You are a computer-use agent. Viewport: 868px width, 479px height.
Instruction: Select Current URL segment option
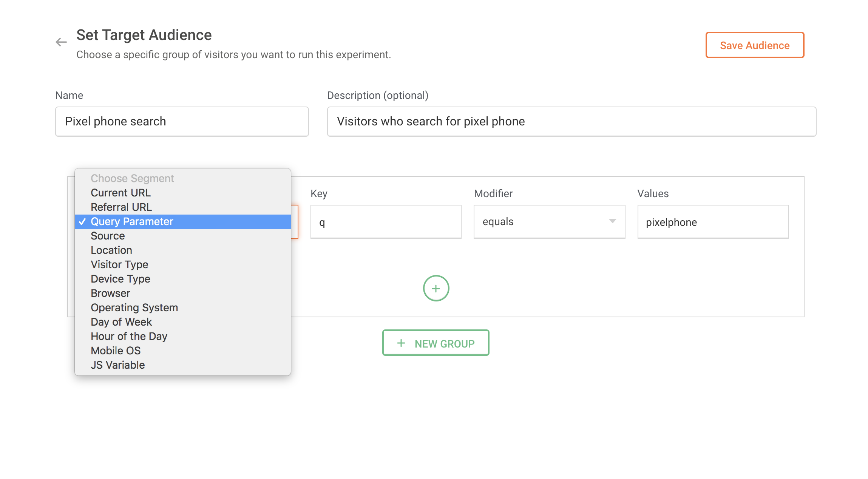pyautogui.click(x=121, y=193)
